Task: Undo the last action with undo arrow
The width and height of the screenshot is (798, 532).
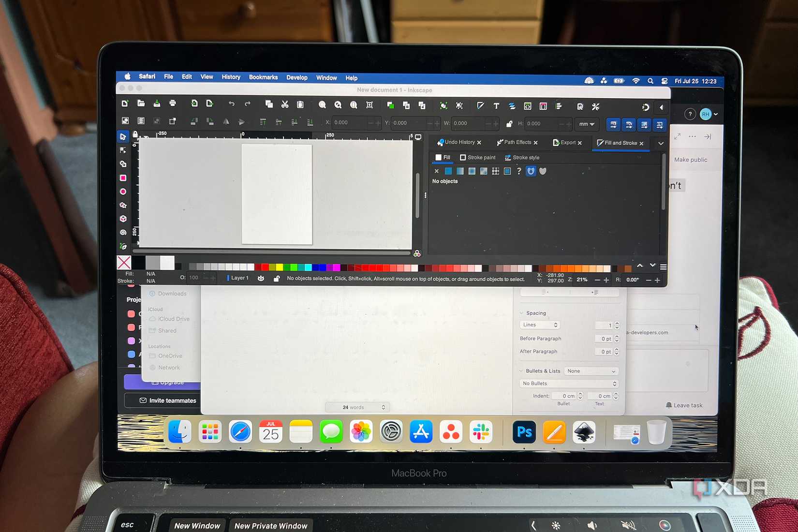Action: [232, 103]
